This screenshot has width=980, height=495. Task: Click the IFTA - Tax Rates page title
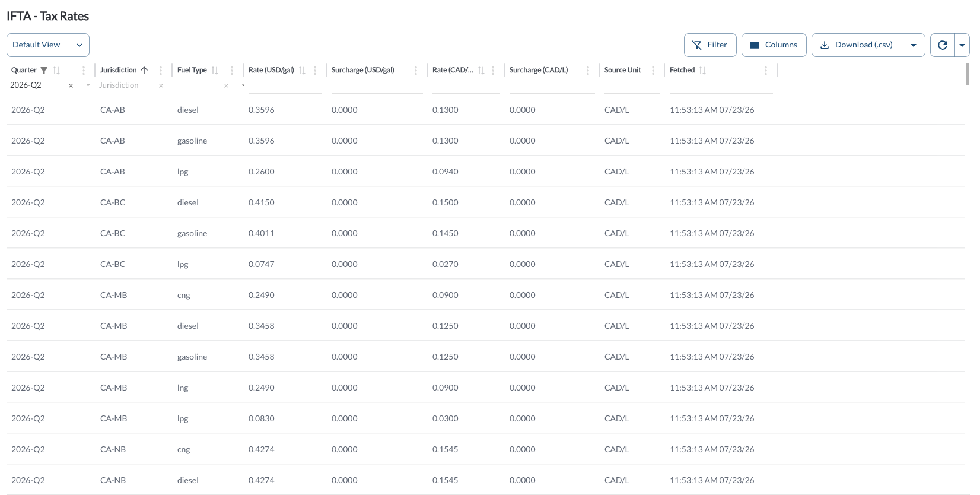click(48, 16)
